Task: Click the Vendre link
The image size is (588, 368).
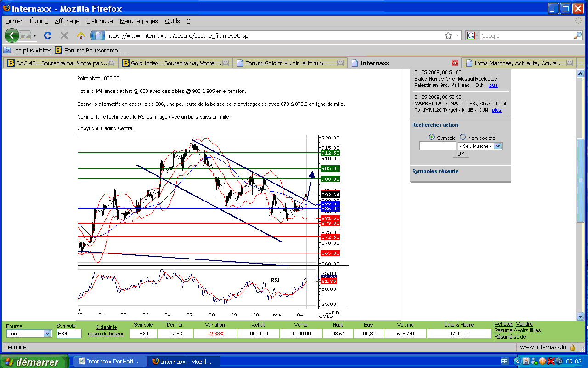Action: click(x=525, y=324)
